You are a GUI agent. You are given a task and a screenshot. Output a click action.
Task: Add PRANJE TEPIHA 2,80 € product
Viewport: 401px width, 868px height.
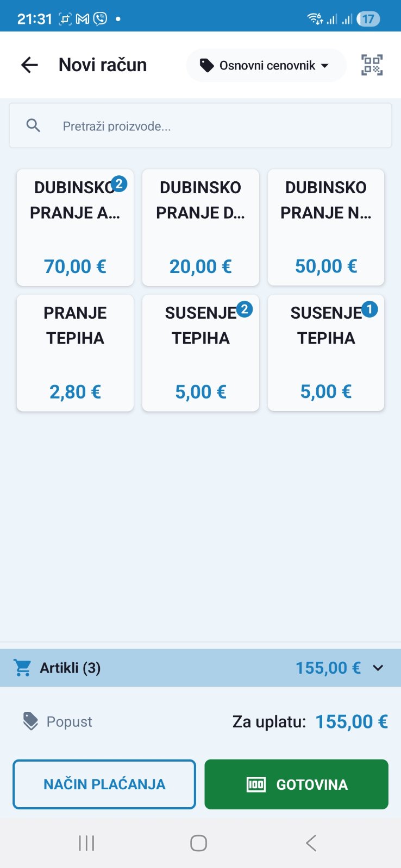[x=75, y=353]
